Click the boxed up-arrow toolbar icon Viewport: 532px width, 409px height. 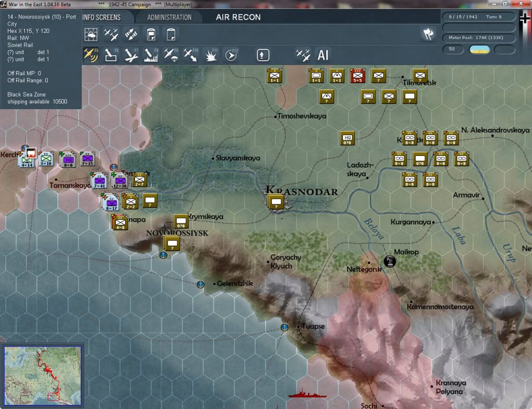[262, 55]
